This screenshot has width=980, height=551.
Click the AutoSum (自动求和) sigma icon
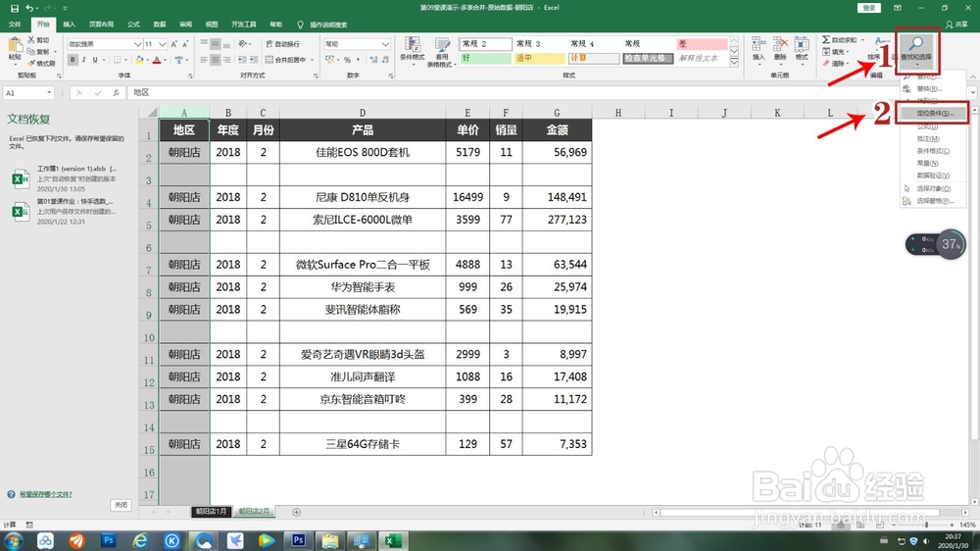(x=826, y=40)
